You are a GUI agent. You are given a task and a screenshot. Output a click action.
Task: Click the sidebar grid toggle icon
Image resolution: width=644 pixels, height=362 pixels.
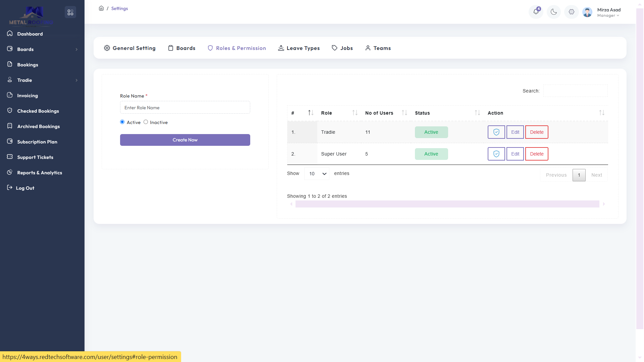click(x=70, y=12)
